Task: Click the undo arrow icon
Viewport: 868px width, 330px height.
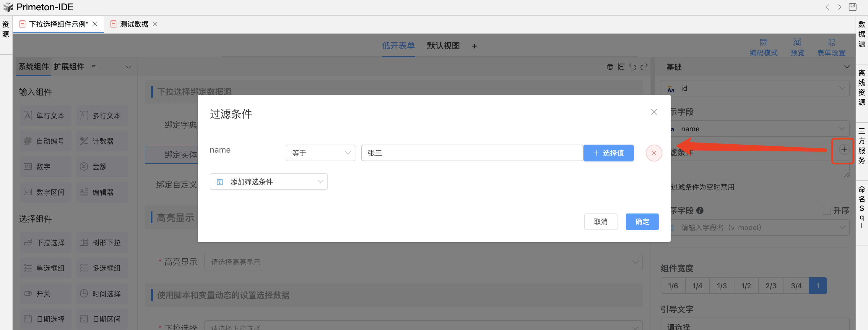Action: tap(633, 67)
